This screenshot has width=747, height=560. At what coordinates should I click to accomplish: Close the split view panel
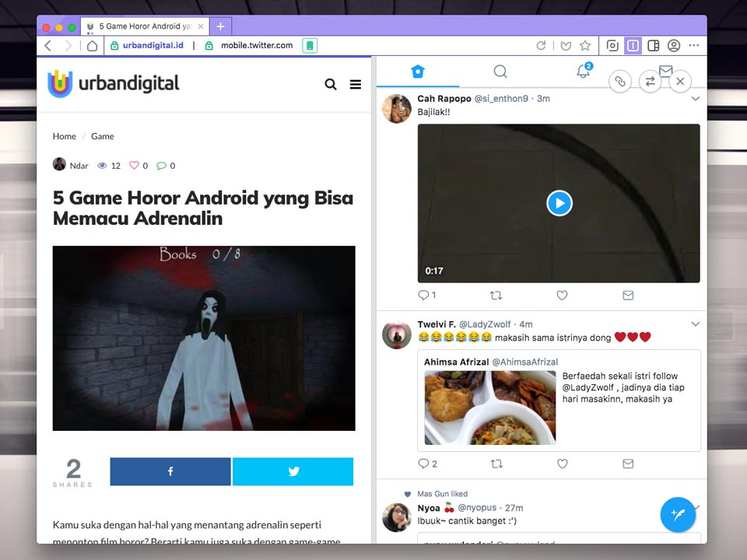[680, 81]
